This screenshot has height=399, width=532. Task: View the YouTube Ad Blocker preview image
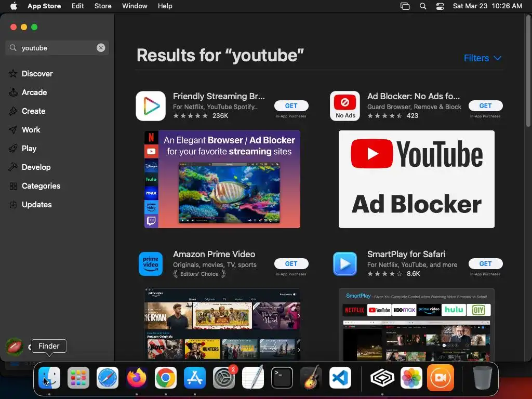pyautogui.click(x=417, y=179)
